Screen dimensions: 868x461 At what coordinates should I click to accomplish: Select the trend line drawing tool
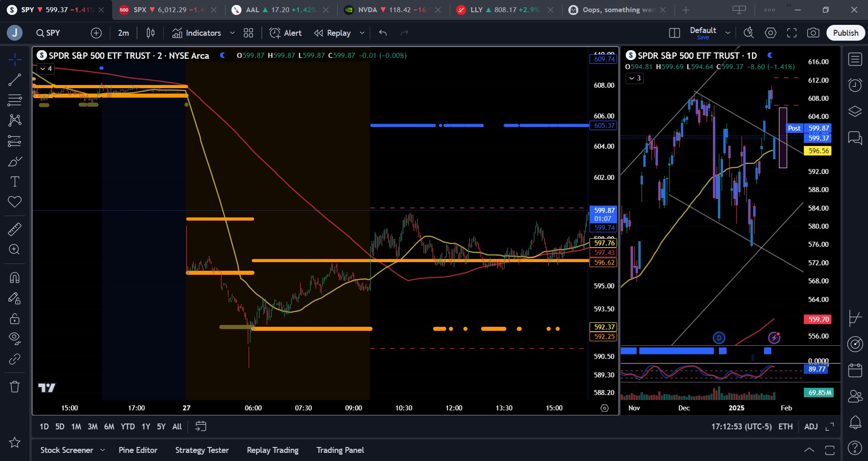(x=14, y=80)
